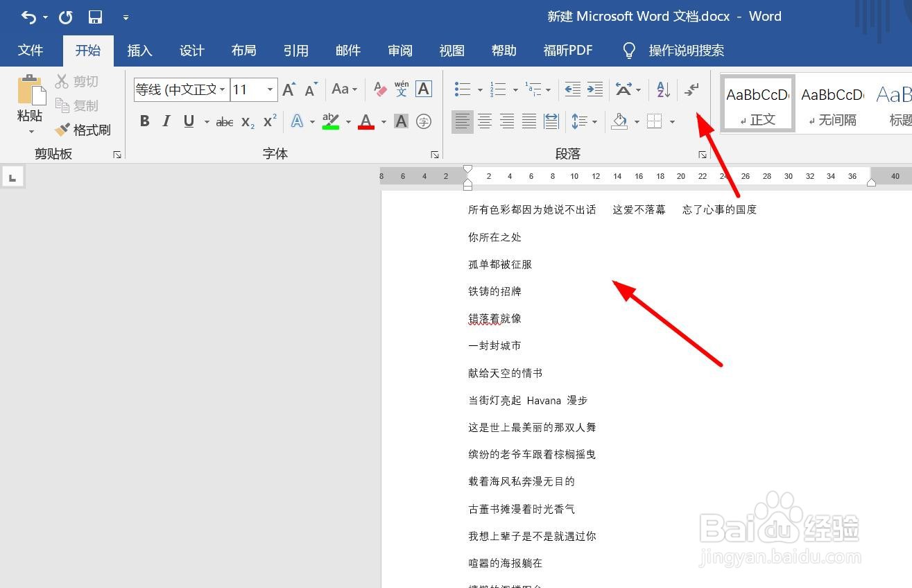Open the font name combo box 等线
This screenshot has width=912, height=588.
tap(181, 89)
